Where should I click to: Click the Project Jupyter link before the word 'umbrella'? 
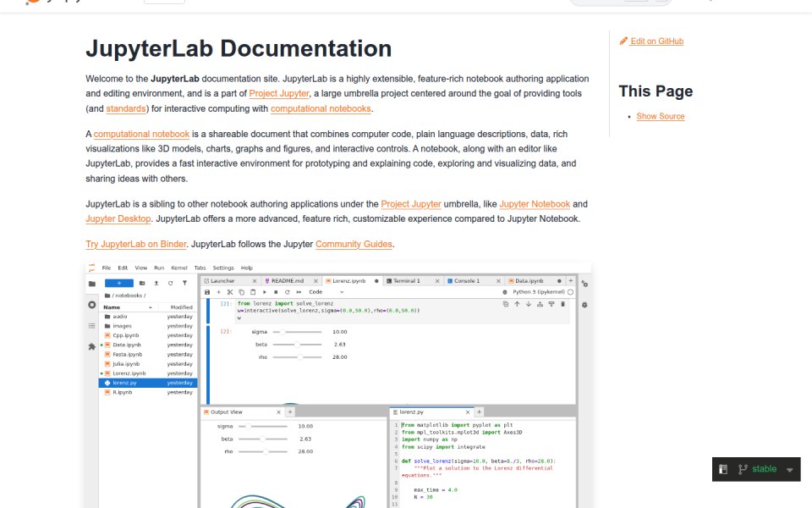pyautogui.click(x=411, y=204)
